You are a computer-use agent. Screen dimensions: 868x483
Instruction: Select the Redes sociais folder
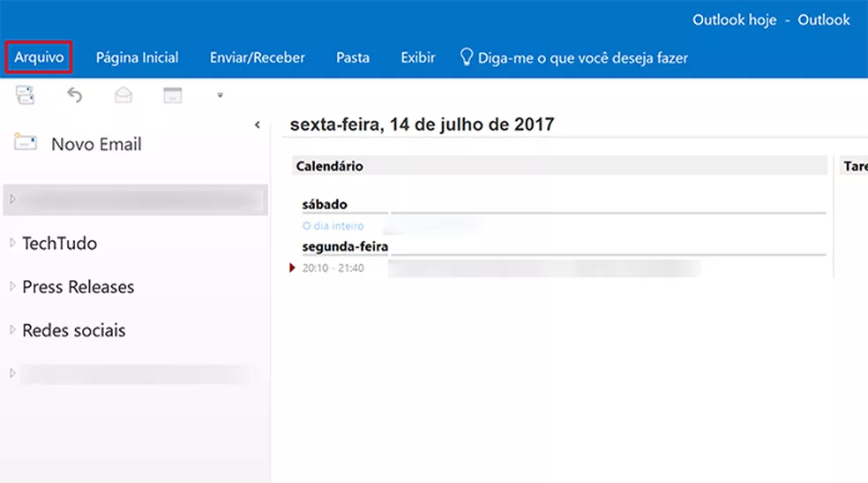[x=73, y=330]
